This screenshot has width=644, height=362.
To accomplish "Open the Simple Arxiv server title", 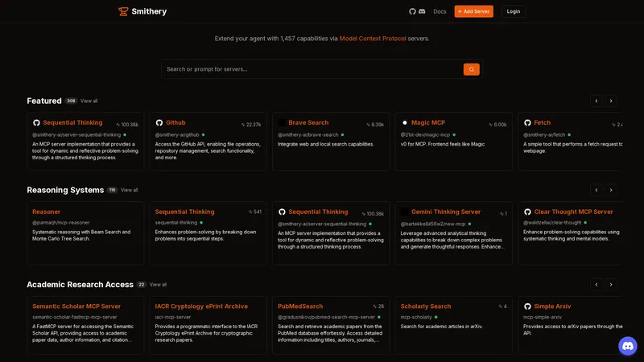I will tap(552, 306).
